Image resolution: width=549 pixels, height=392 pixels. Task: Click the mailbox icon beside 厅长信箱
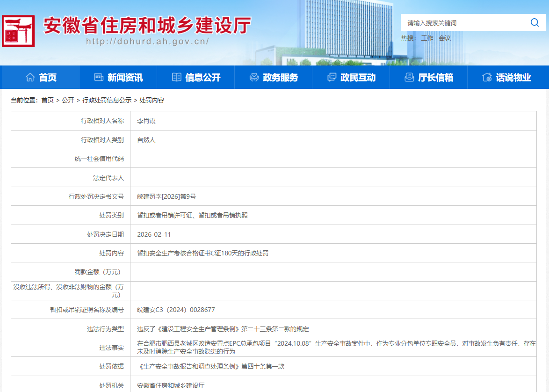(x=409, y=77)
